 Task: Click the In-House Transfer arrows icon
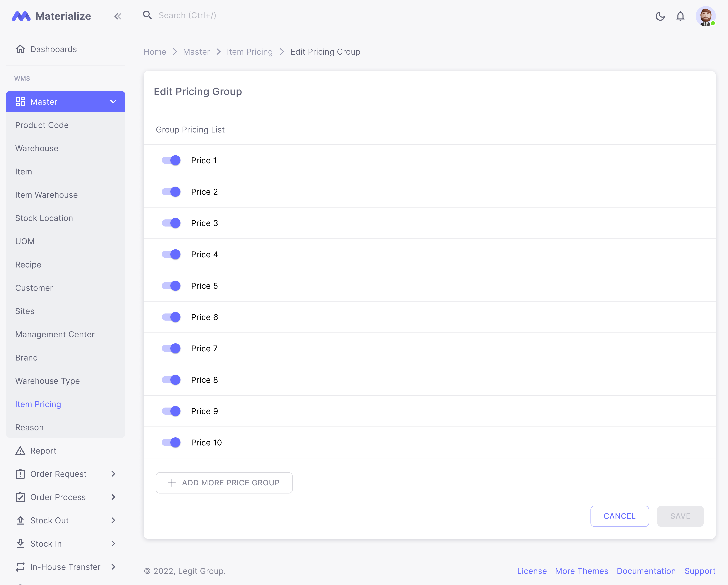20,567
